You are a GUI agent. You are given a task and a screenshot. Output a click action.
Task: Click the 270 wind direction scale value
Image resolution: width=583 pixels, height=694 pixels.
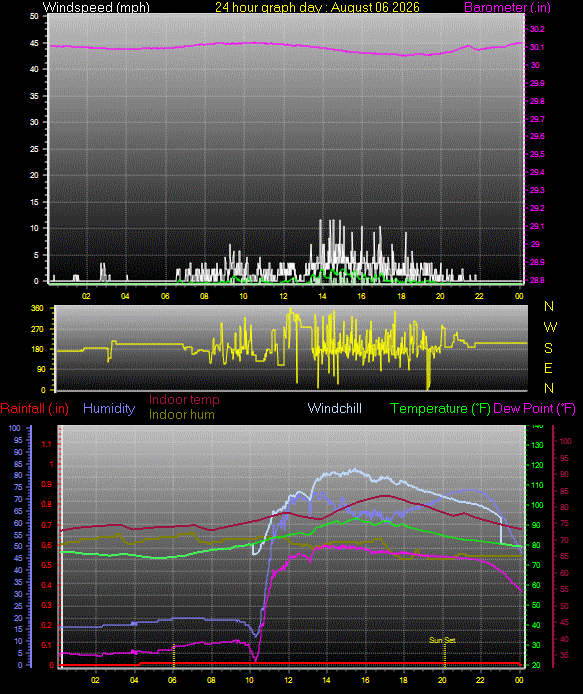tap(38, 329)
